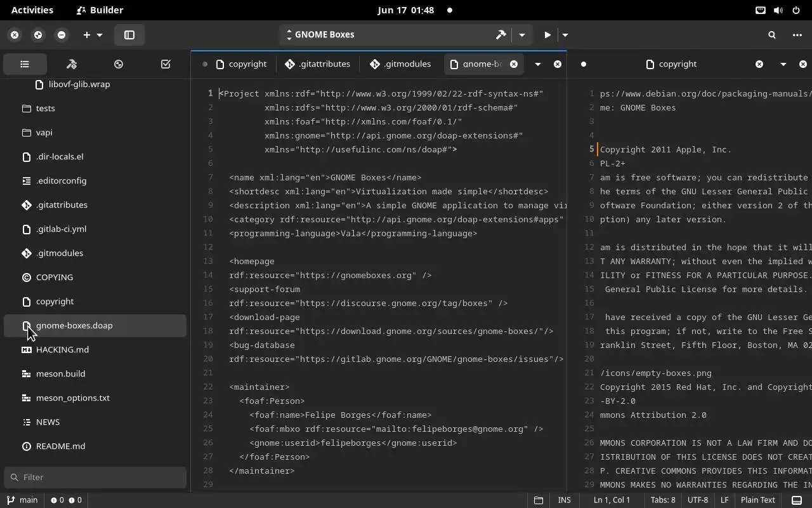Open the NEWS file in project tree
Screen dimensions: 812x508
coord(95,422)
